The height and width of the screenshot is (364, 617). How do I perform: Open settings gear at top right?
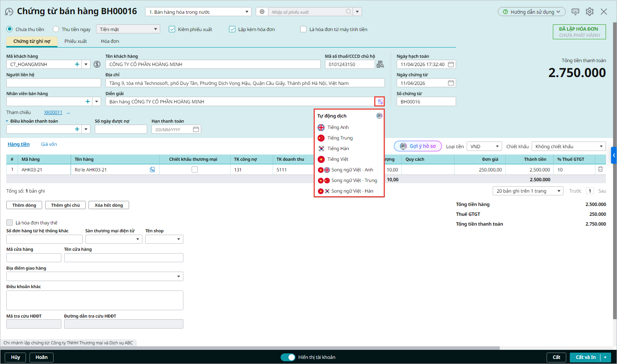tap(589, 12)
